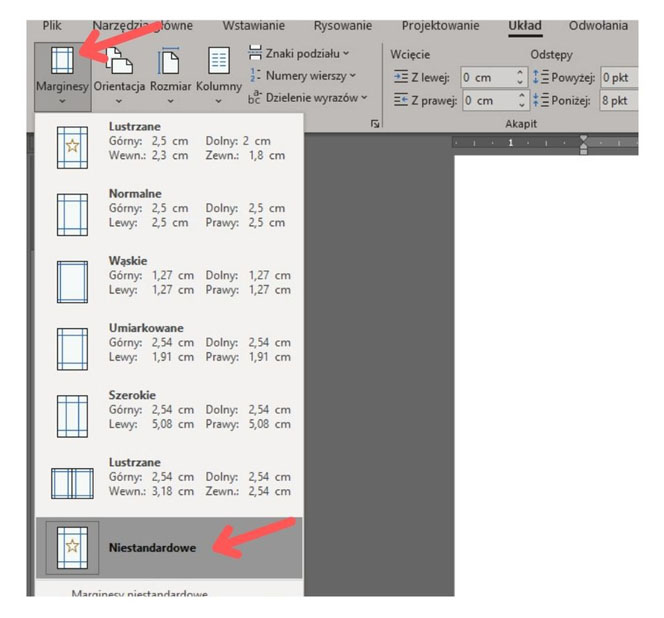Open the Marginesy niestandardowe option
Image resolution: width=664 pixels, height=618 pixels.
(x=140, y=595)
